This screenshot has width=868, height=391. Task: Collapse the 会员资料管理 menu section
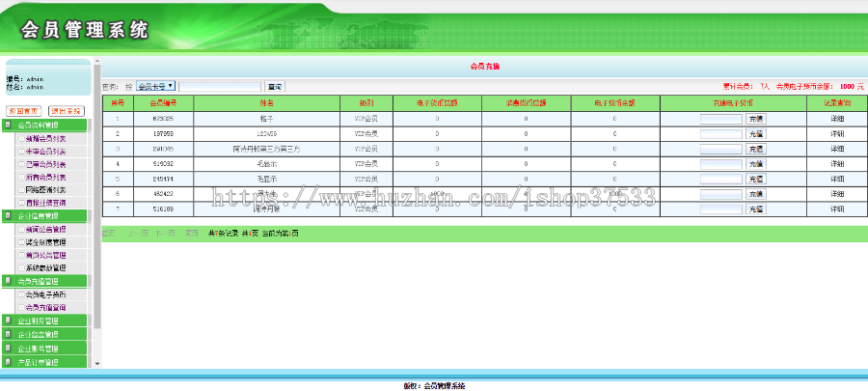pyautogui.click(x=44, y=126)
